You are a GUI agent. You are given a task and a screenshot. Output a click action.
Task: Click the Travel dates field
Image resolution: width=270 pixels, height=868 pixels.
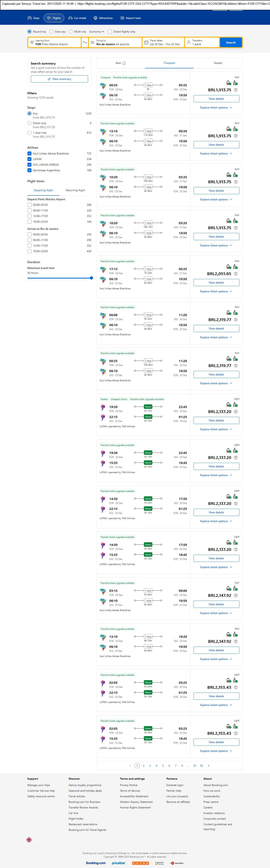tap(163, 42)
